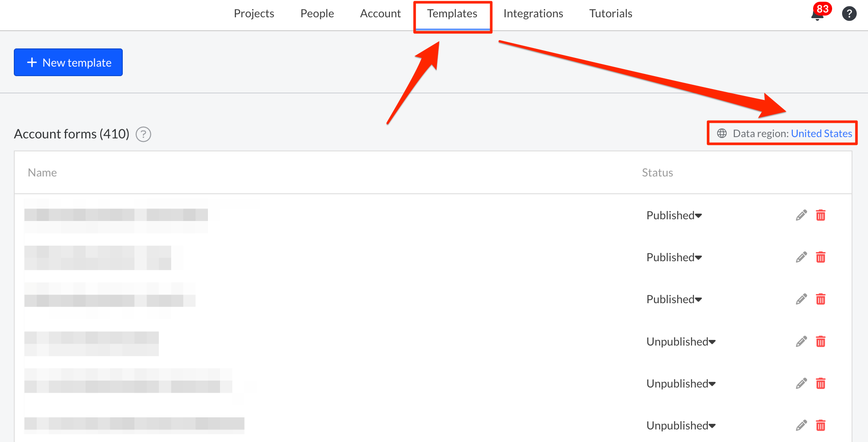Image resolution: width=868 pixels, height=442 pixels.
Task: Open the notifications bell icon
Action: [817, 15]
